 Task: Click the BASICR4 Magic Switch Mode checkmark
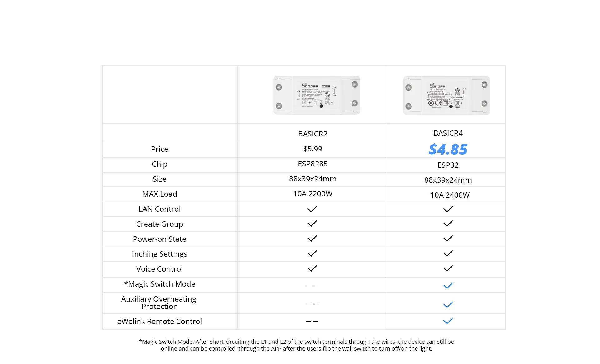(448, 286)
